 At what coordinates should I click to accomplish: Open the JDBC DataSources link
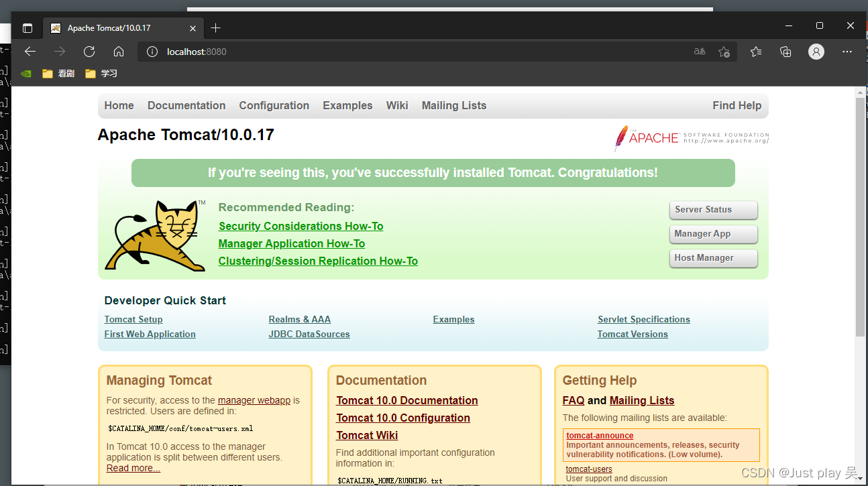(x=309, y=335)
